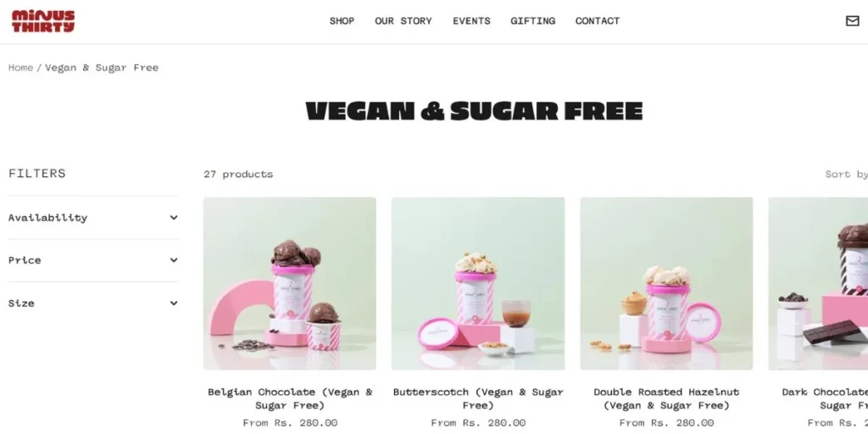Click Double Roasted Hazelnut product title

(x=666, y=398)
